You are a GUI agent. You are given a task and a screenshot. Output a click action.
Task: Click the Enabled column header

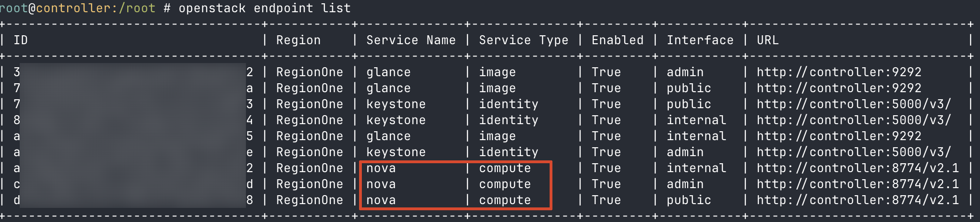click(617, 40)
